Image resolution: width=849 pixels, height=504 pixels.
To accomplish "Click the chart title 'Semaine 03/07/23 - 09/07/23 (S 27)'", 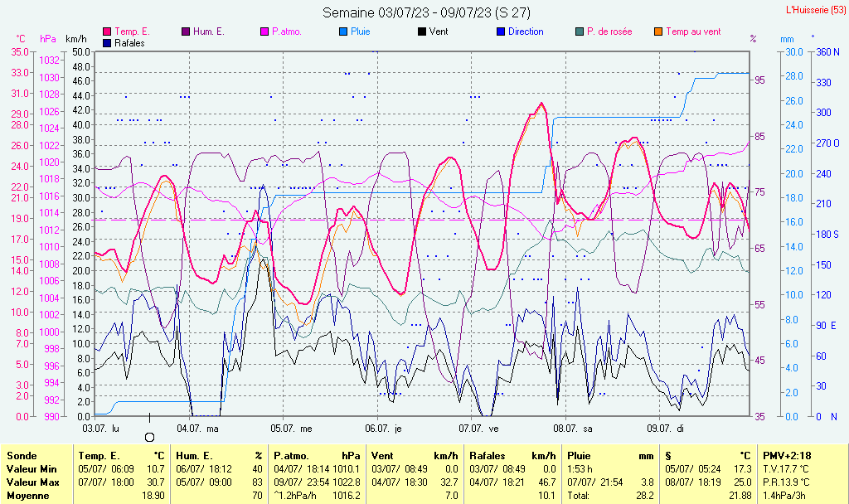I will 427,12.
